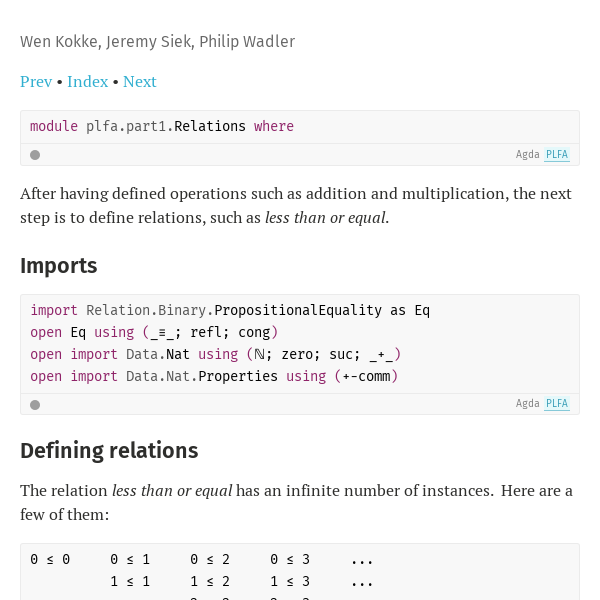
Task: Click the Agda label under the imports block
Action: click(527, 404)
